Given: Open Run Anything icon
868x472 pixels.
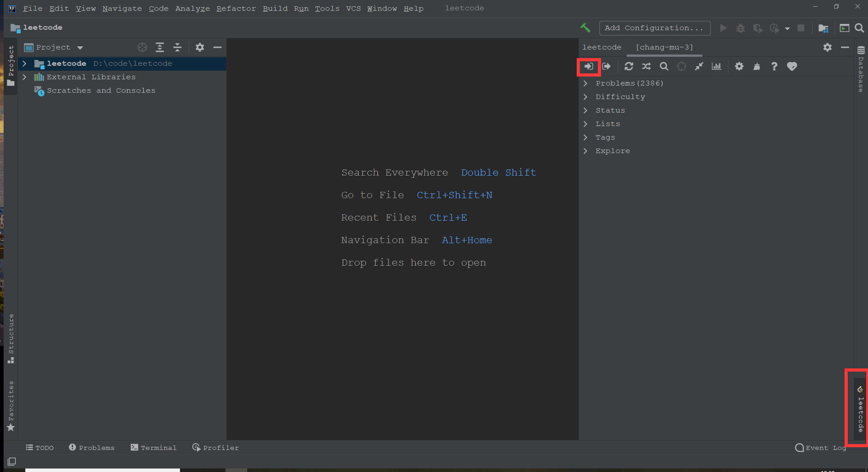Looking at the screenshot, I should (845, 28).
